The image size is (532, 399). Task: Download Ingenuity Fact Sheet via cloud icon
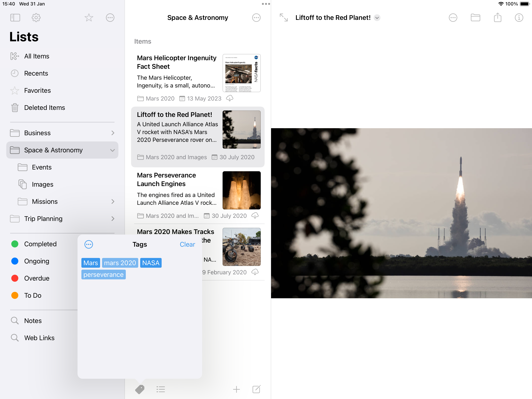pos(230,98)
